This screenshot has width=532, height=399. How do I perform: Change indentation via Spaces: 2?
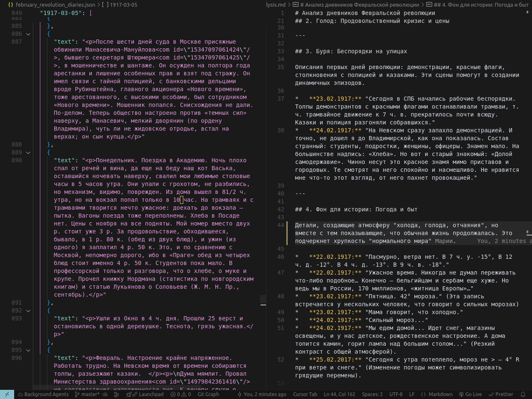click(372, 394)
